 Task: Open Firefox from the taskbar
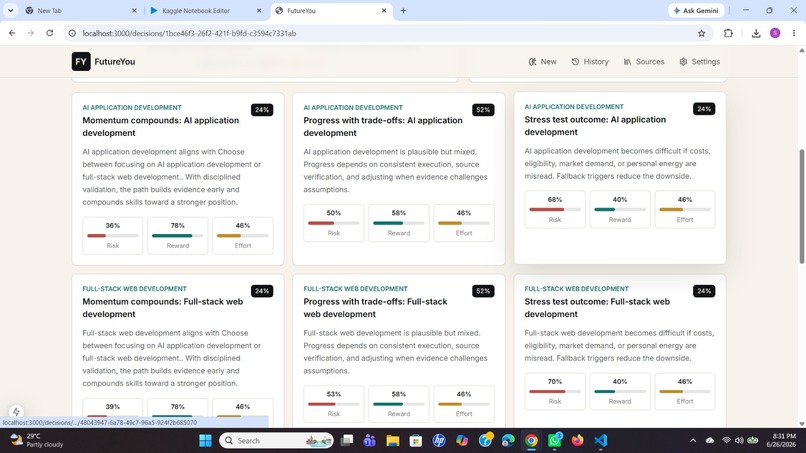577,441
